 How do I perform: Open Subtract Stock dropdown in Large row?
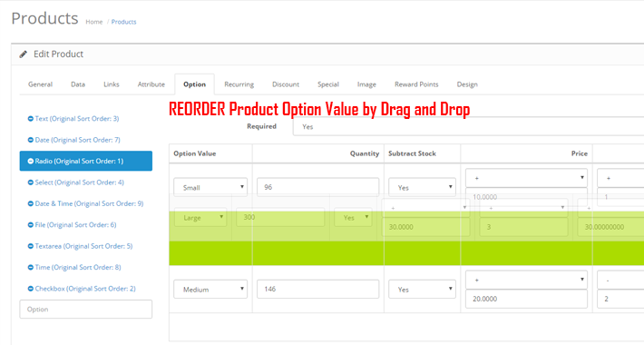coord(353,218)
